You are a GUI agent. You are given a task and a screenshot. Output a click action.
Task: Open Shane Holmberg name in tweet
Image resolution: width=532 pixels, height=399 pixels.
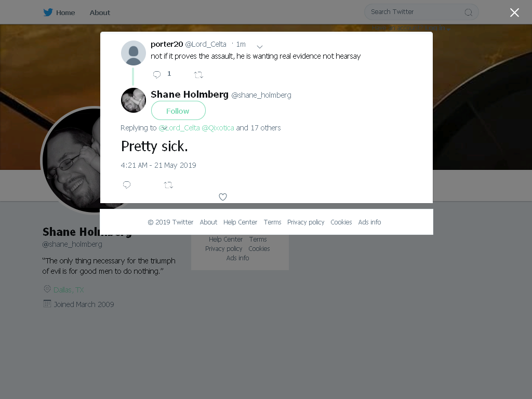190,95
